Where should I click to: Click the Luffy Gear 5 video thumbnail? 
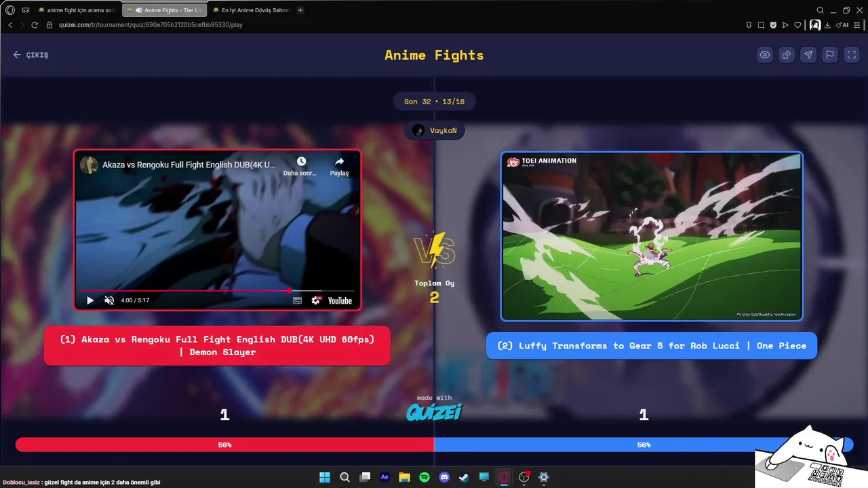(652, 236)
